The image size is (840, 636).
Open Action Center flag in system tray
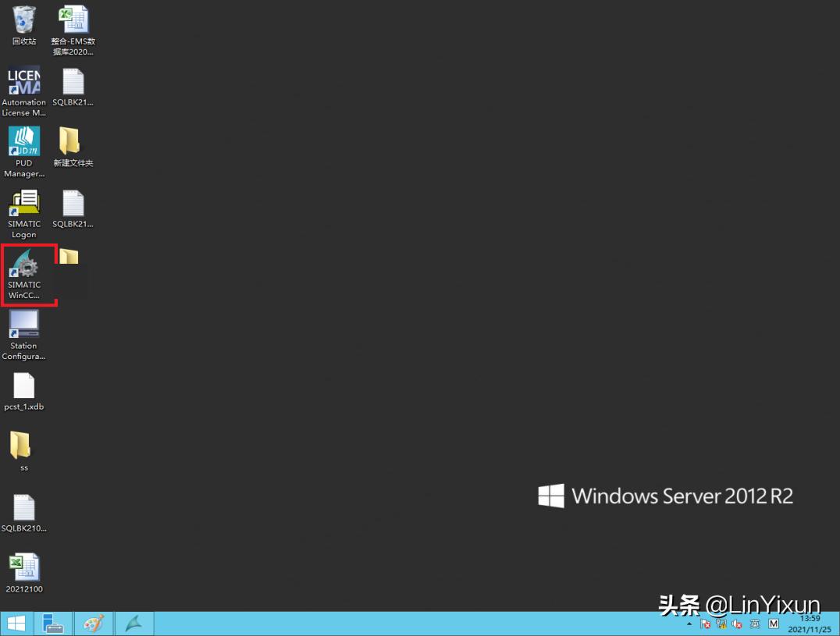[x=706, y=624]
